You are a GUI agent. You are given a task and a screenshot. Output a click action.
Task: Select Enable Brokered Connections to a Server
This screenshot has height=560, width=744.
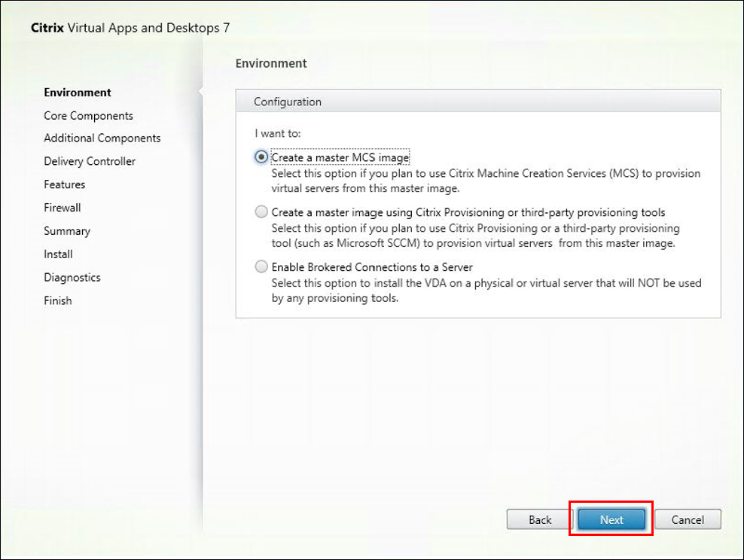261,267
